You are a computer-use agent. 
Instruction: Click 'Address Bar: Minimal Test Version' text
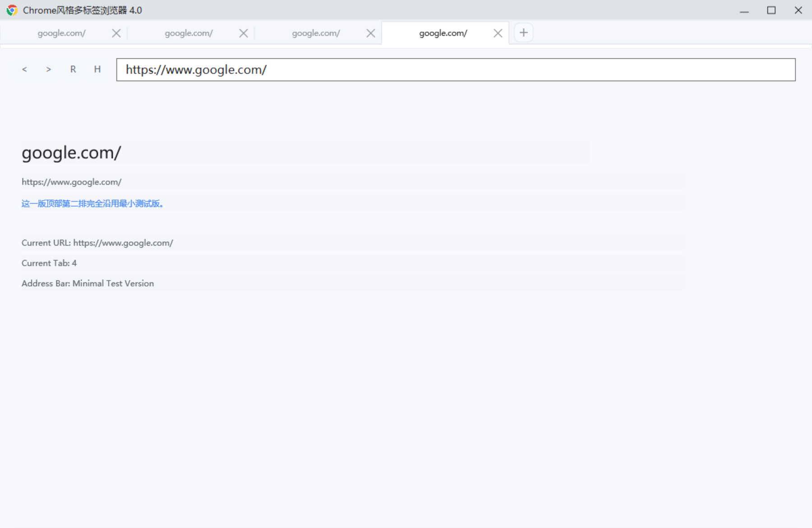click(88, 283)
